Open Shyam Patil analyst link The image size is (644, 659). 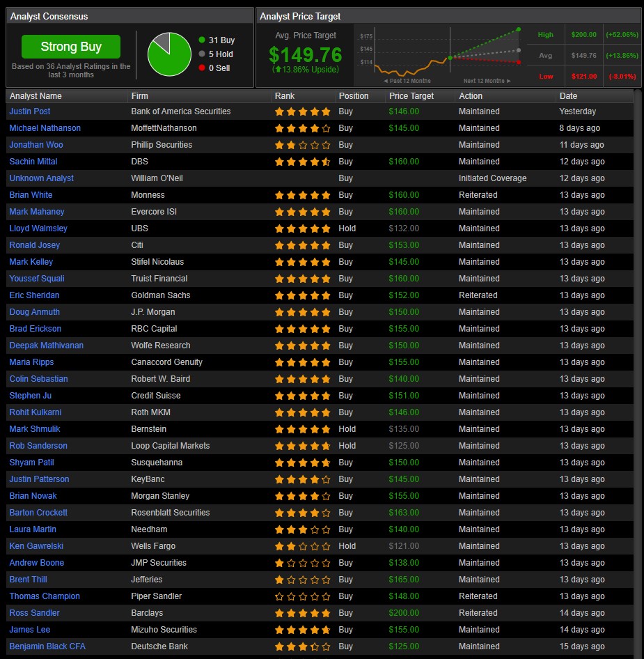[31, 463]
